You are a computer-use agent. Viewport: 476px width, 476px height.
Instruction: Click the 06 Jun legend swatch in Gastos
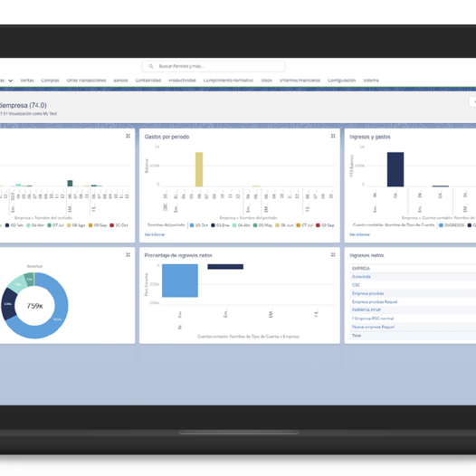277,225
